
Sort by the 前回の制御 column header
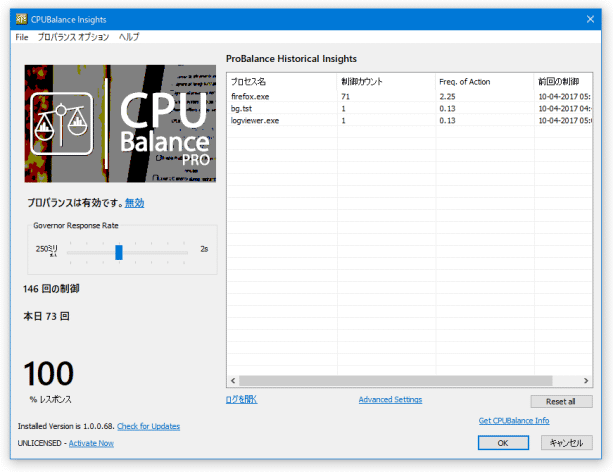pyautogui.click(x=563, y=82)
